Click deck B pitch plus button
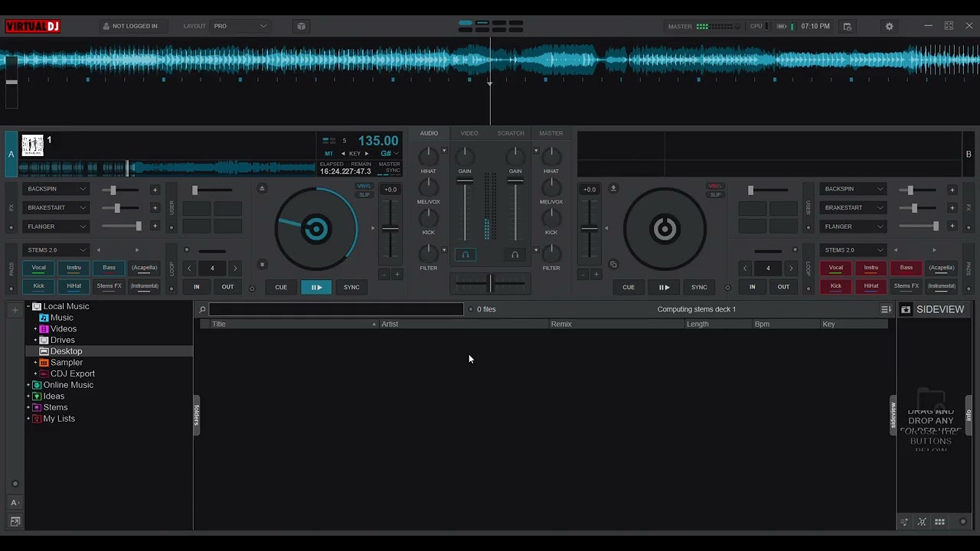This screenshot has height=551, width=980. [595, 274]
